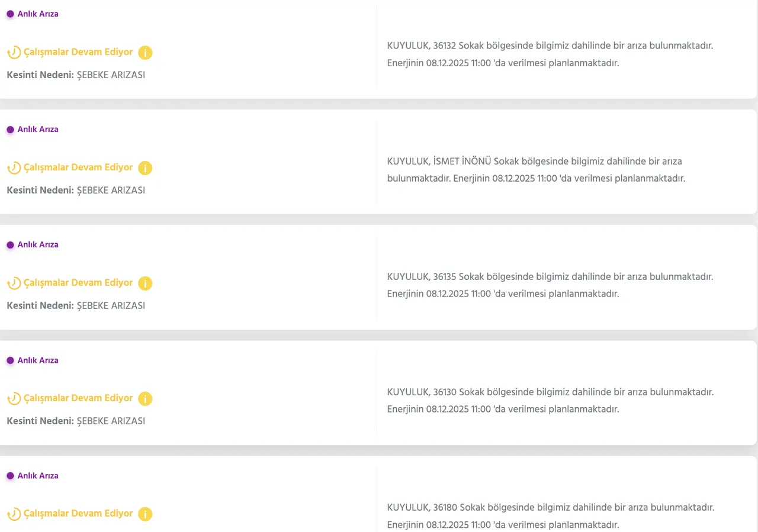
Task: Click "Çalışmalar Devam Ediyor" in 36132 Sokak card
Action: pyautogui.click(x=78, y=52)
